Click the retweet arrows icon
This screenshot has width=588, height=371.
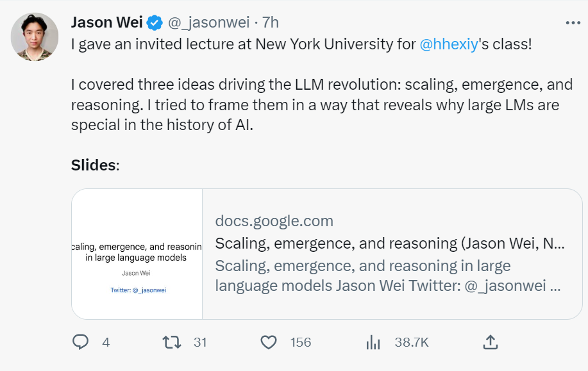(x=172, y=342)
